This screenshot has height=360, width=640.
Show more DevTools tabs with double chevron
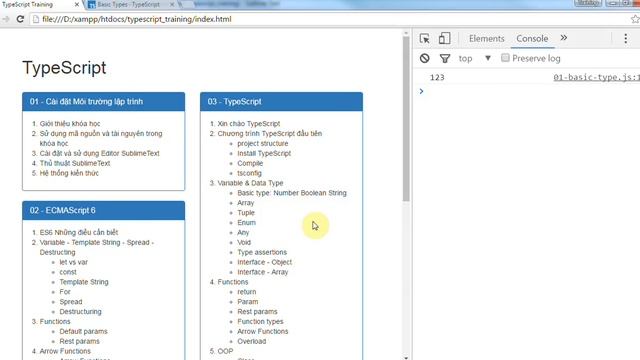tap(564, 38)
